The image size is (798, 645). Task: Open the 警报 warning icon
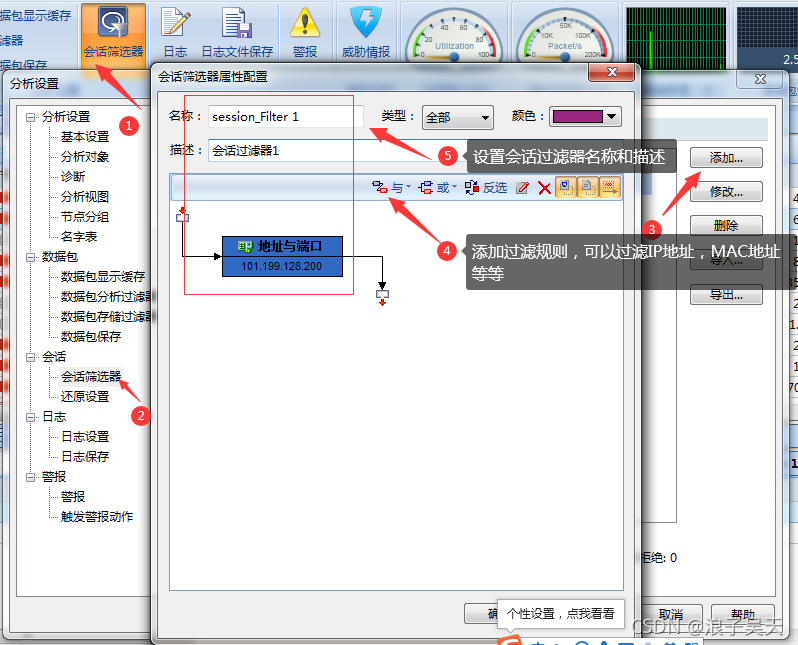[305, 33]
